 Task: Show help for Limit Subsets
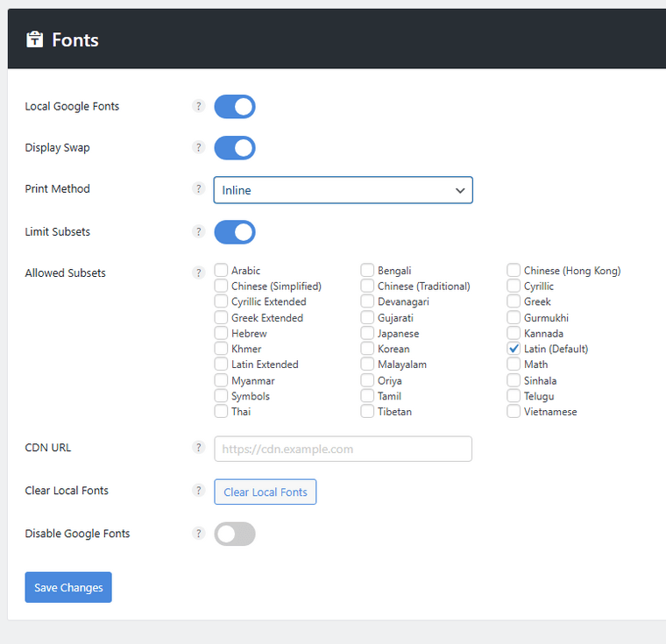coord(198,231)
